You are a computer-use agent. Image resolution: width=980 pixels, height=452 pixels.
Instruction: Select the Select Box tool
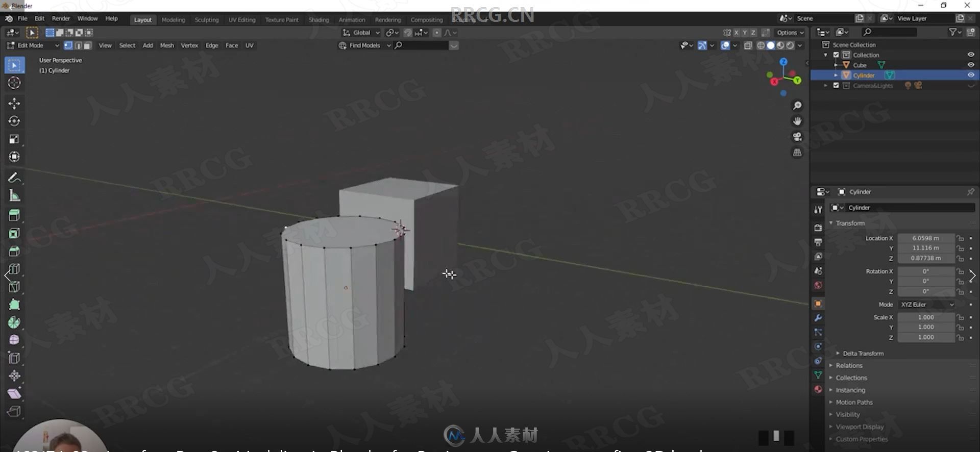(14, 65)
